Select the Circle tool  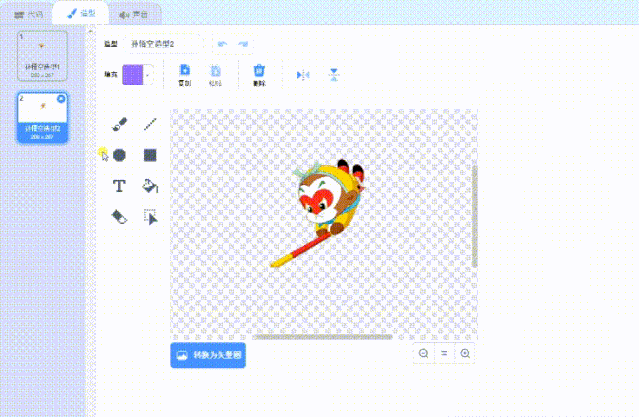pyautogui.click(x=119, y=155)
